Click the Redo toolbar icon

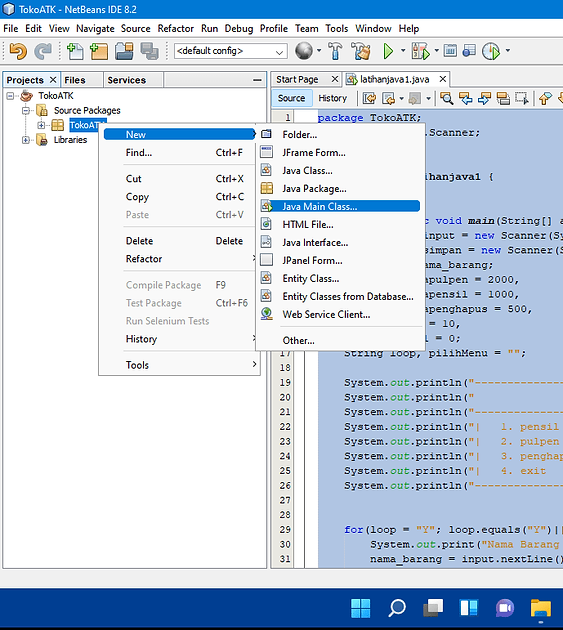click(x=43, y=51)
